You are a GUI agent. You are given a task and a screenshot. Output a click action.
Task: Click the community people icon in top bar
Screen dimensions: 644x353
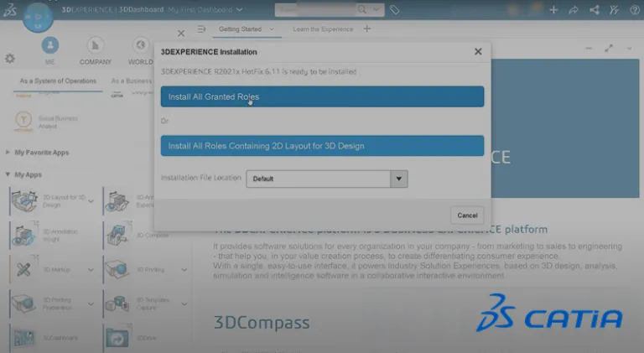point(615,9)
